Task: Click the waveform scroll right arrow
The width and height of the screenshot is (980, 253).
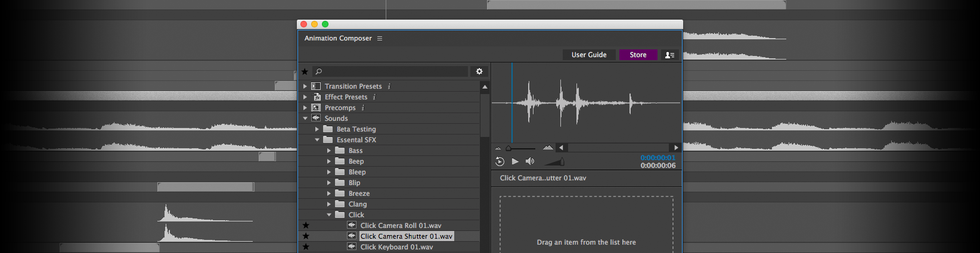Action: [x=675, y=148]
